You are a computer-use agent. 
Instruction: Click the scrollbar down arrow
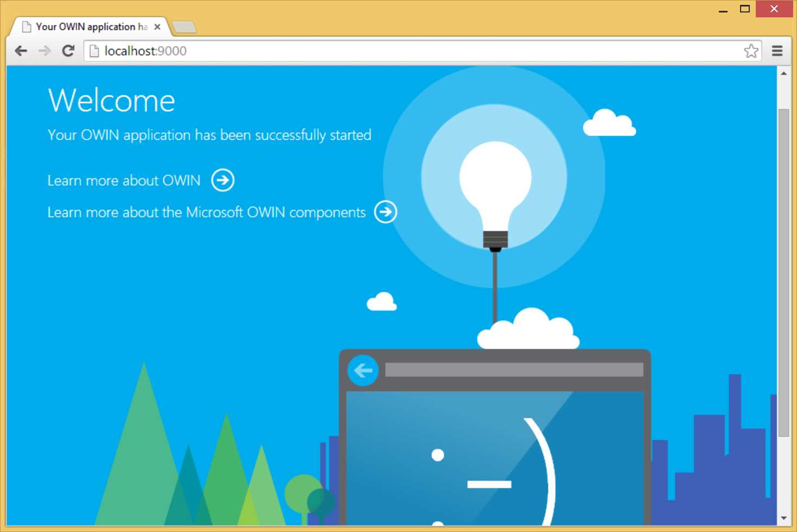(783, 518)
